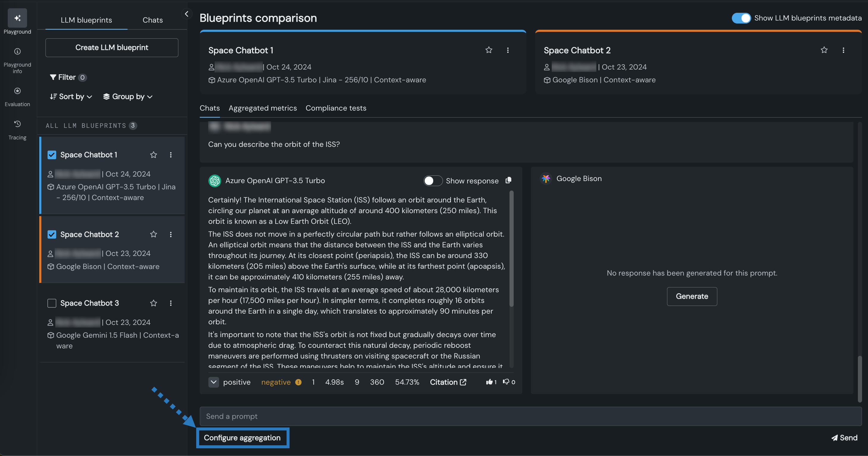Click thumbs up on the response

click(489, 381)
